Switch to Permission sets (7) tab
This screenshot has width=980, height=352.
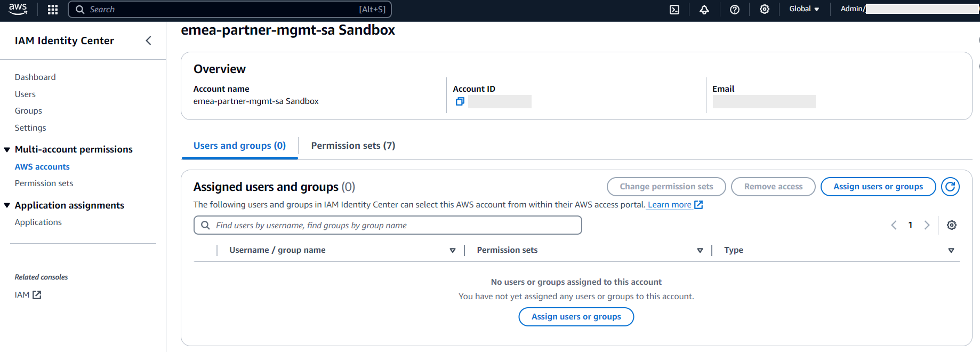353,146
